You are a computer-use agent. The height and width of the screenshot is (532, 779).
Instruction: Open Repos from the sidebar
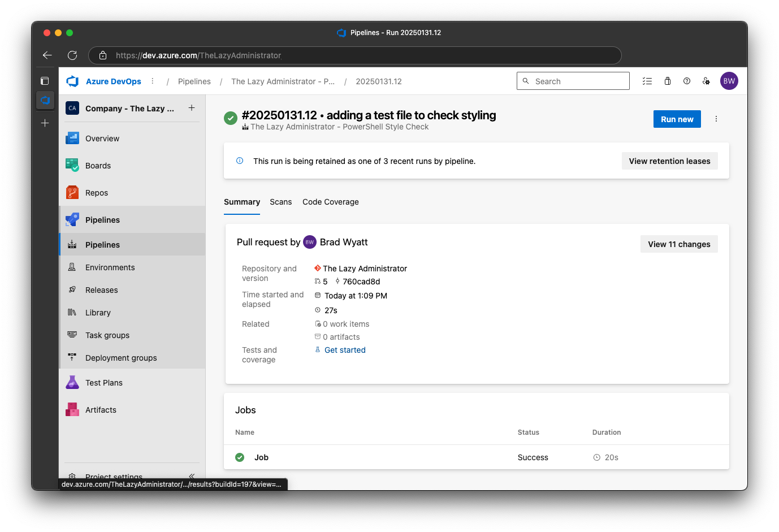point(96,193)
